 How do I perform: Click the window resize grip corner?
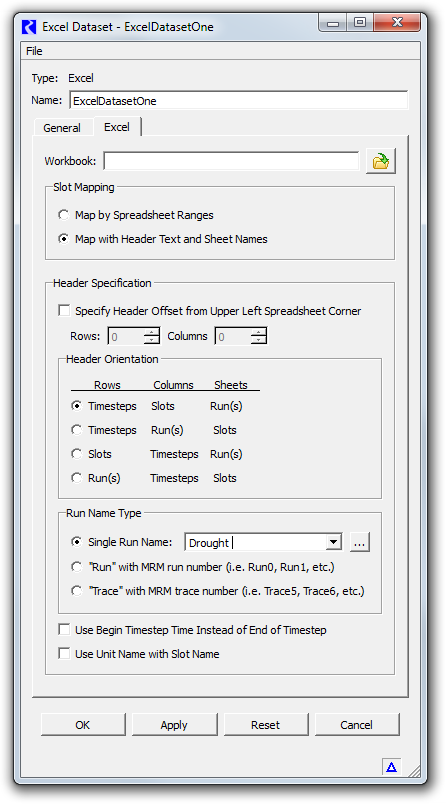pos(413,770)
